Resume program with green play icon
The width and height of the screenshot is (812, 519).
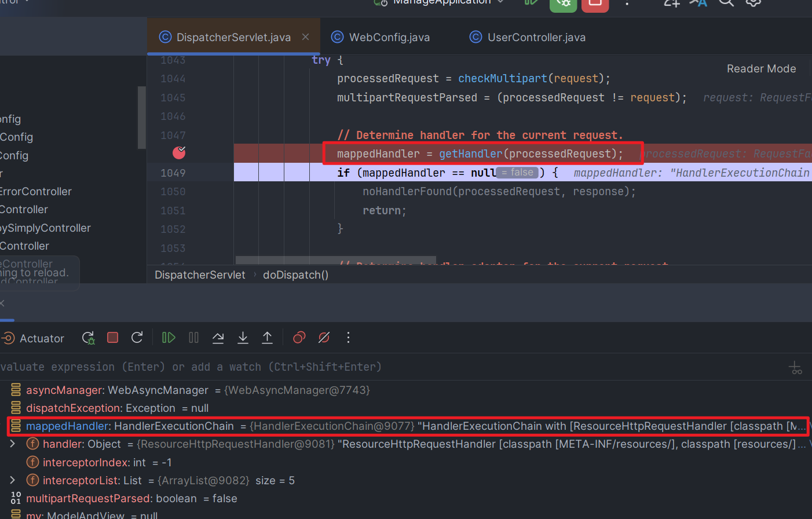point(169,338)
